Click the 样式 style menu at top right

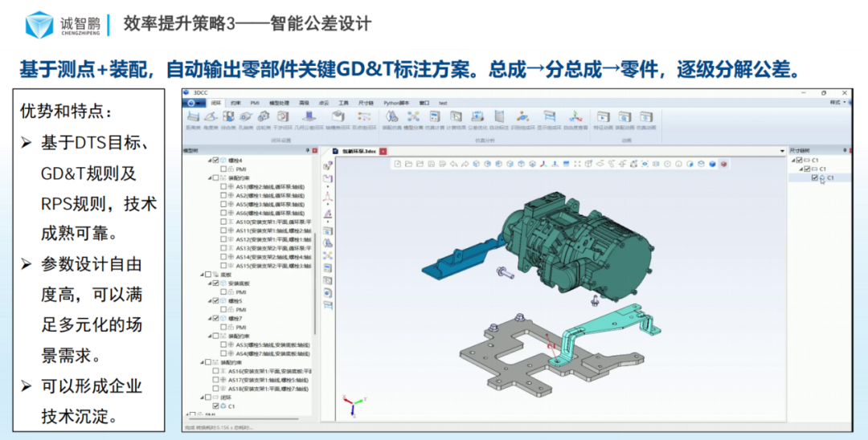[837, 103]
